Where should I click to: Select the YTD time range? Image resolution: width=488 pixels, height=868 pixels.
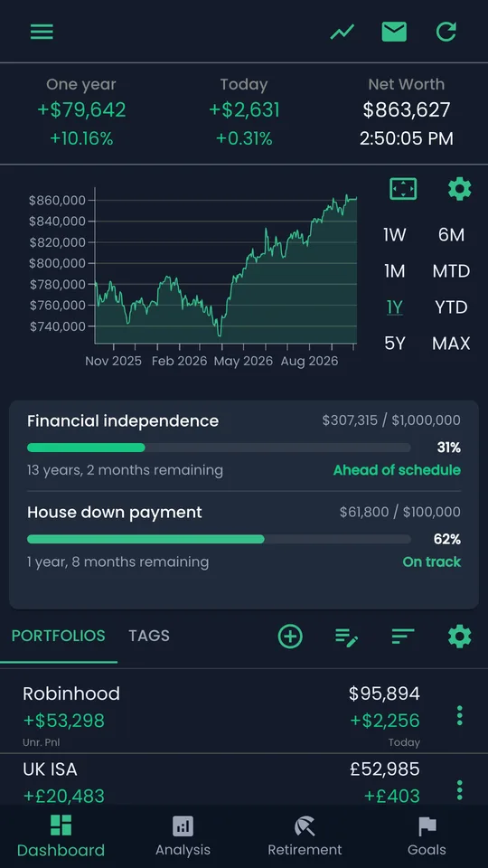pos(451,307)
